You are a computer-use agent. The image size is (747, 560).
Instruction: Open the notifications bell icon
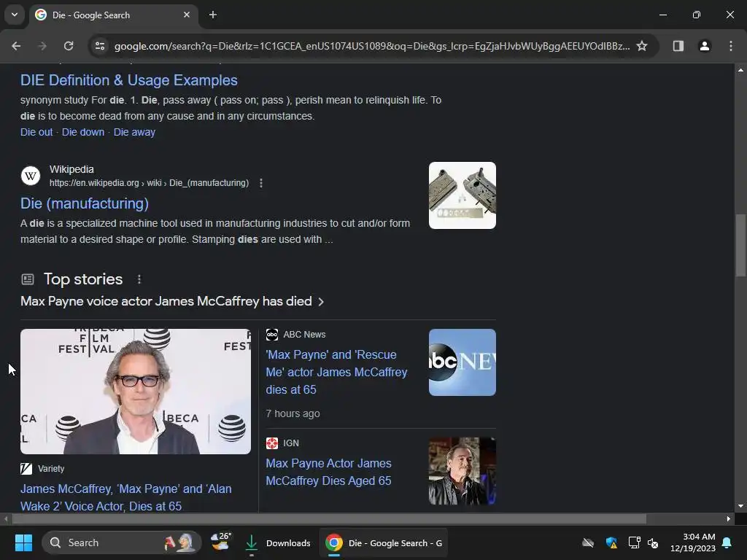tap(727, 542)
